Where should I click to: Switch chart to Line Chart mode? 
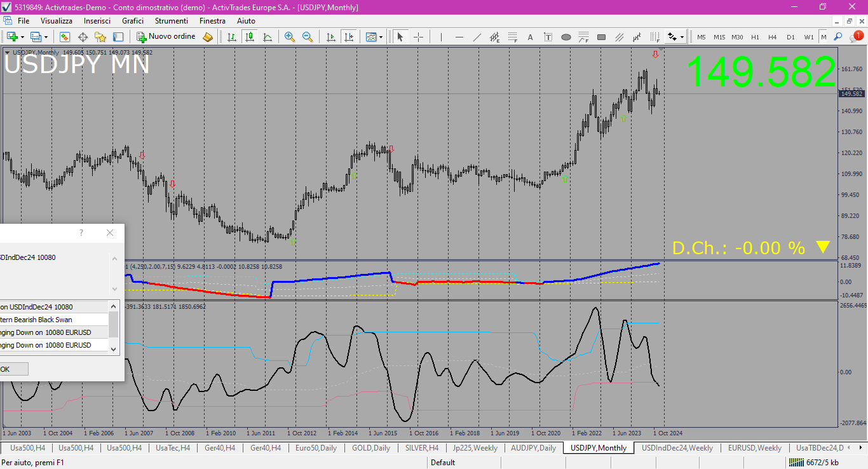click(268, 37)
